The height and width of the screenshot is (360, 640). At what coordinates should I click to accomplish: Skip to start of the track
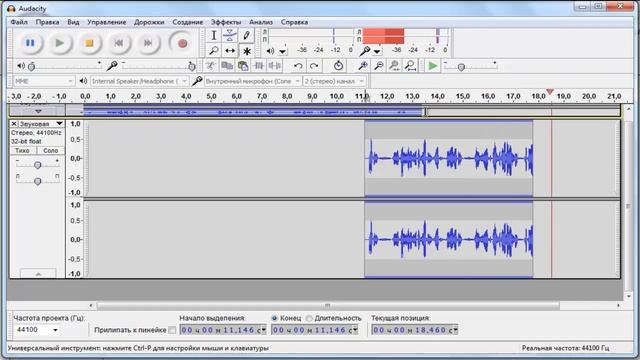[119, 43]
